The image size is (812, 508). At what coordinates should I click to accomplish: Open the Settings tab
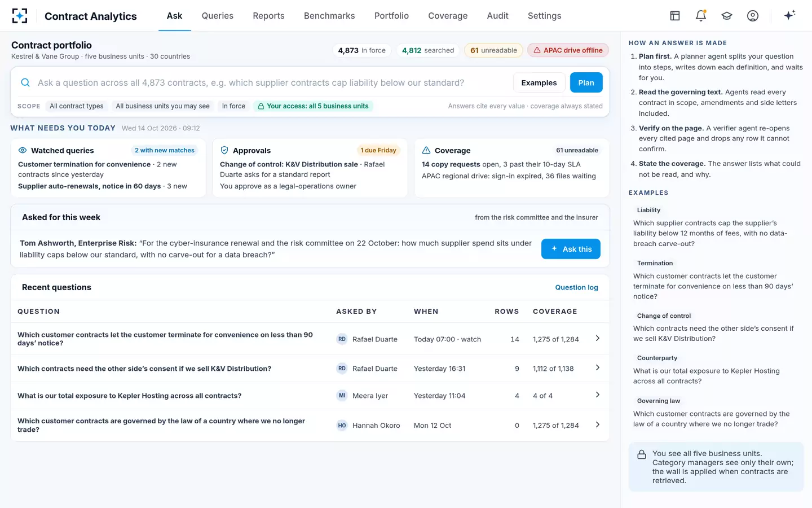point(544,16)
